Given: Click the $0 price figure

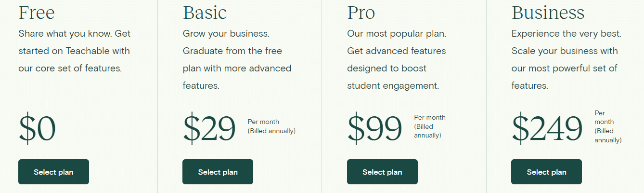Looking at the screenshot, I should [37, 128].
